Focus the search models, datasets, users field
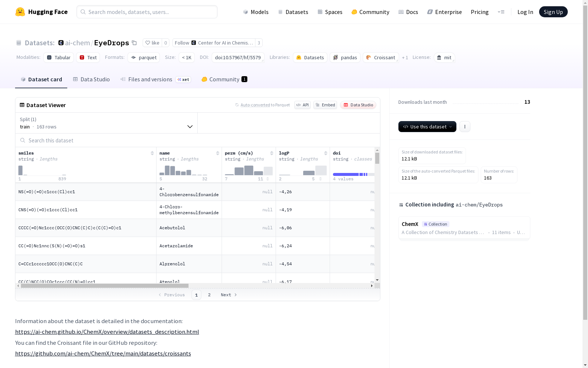Viewport: 588px width, 368px height. click(x=147, y=12)
